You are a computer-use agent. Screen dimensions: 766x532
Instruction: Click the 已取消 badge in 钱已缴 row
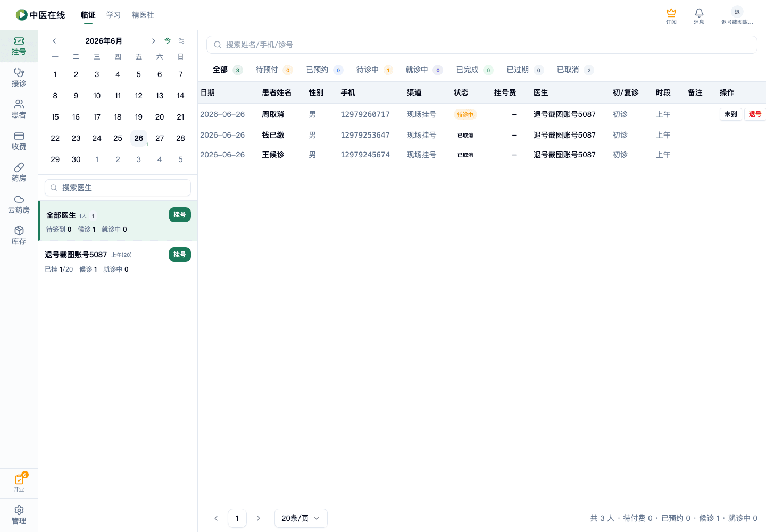point(465,135)
